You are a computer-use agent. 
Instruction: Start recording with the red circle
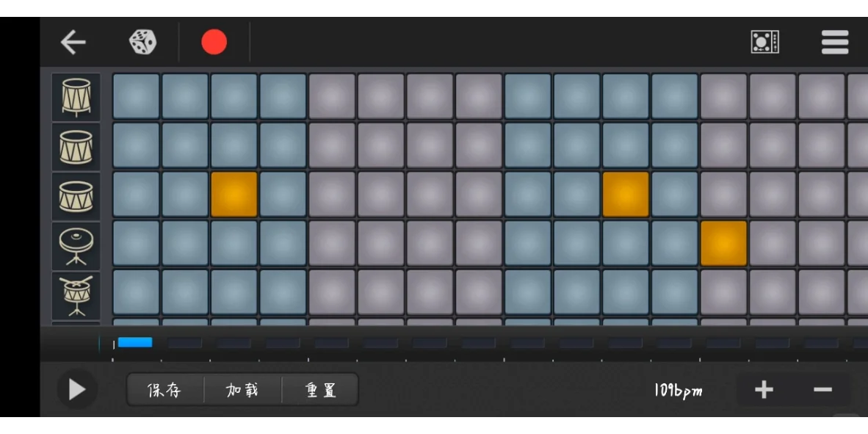pyautogui.click(x=214, y=42)
